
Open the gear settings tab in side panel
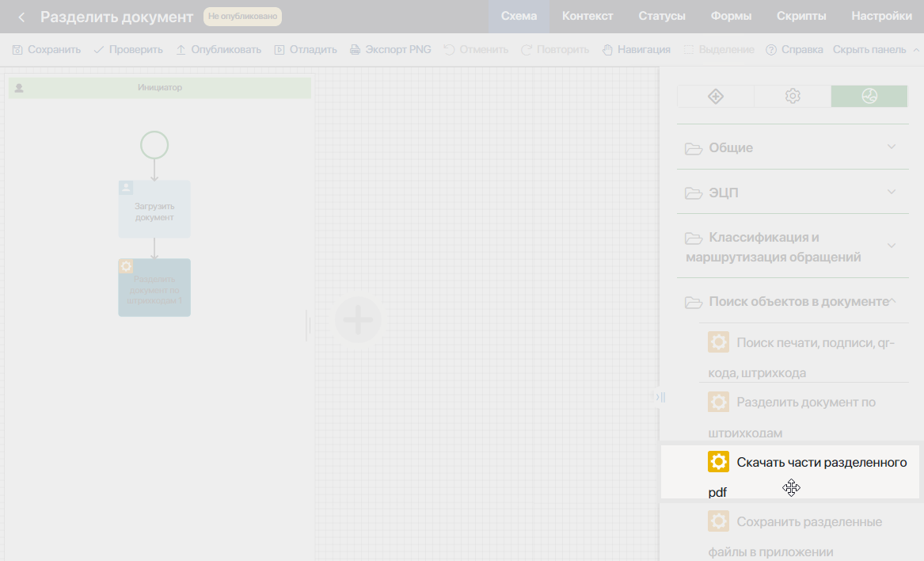click(793, 96)
